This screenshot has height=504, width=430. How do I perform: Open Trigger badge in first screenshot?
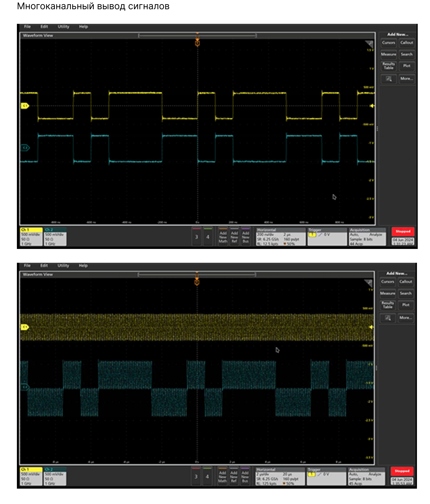coord(327,237)
